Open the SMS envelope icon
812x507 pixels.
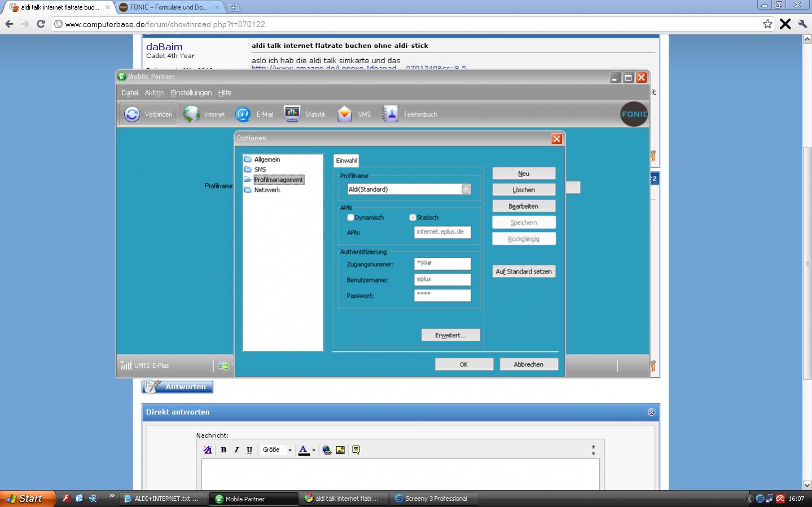point(345,114)
